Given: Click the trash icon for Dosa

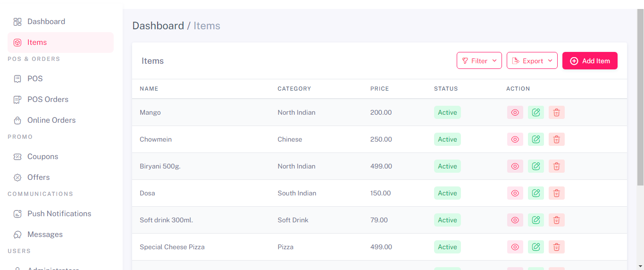Looking at the screenshot, I should [x=557, y=193].
